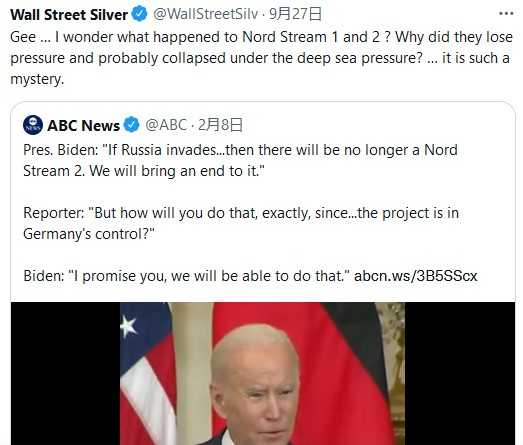Open ABC News account name

(x=83, y=125)
